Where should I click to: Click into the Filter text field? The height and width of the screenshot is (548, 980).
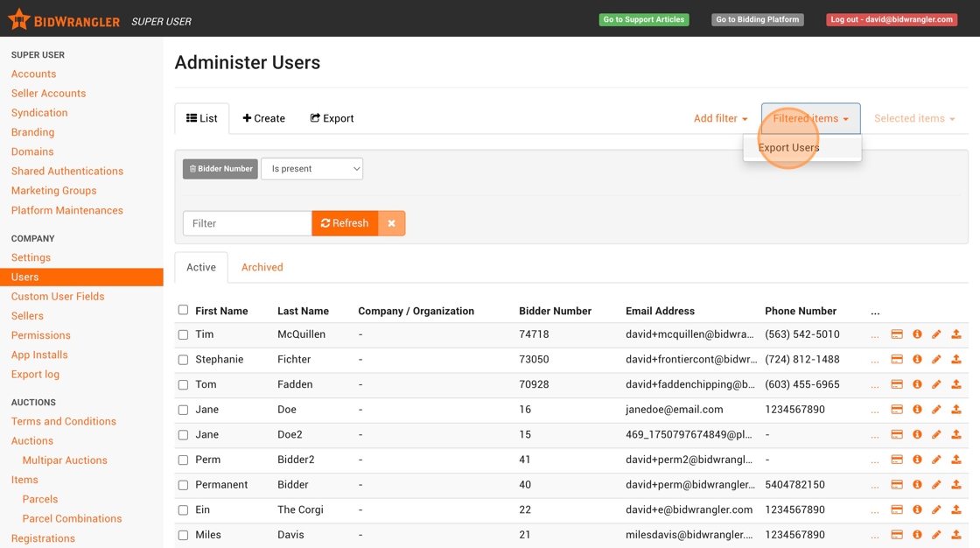point(247,223)
